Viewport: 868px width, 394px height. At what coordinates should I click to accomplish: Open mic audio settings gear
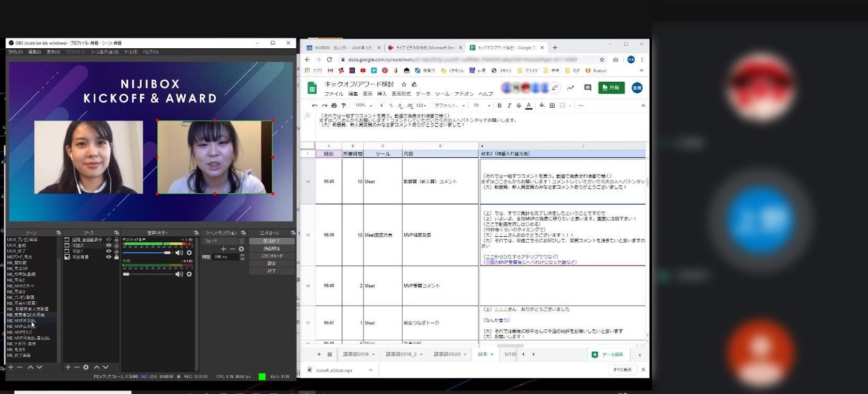click(189, 274)
